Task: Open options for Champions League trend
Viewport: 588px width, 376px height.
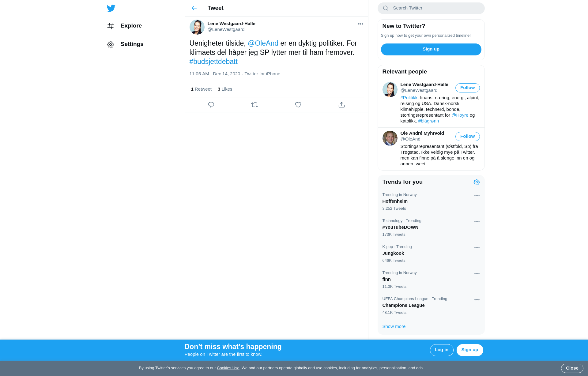Action: point(477,300)
